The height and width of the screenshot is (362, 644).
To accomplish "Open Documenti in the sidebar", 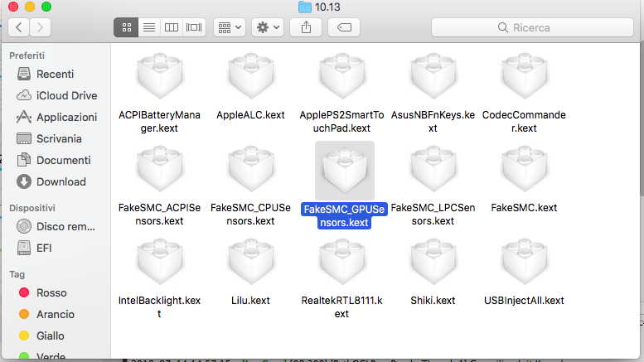I will 56,160.
